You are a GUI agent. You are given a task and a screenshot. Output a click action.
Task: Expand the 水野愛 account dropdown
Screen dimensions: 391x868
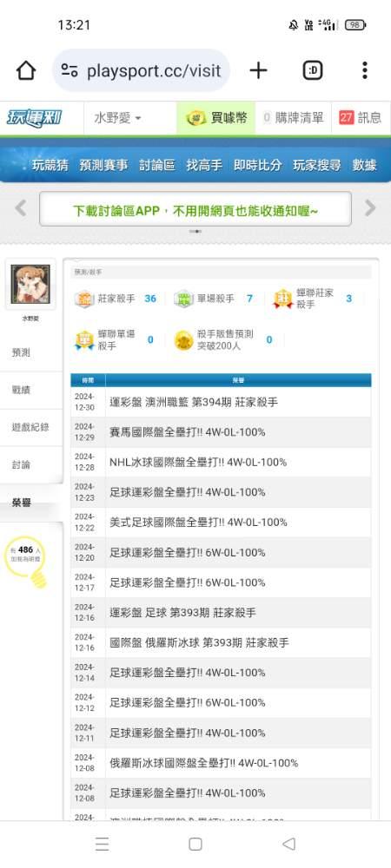(118, 118)
